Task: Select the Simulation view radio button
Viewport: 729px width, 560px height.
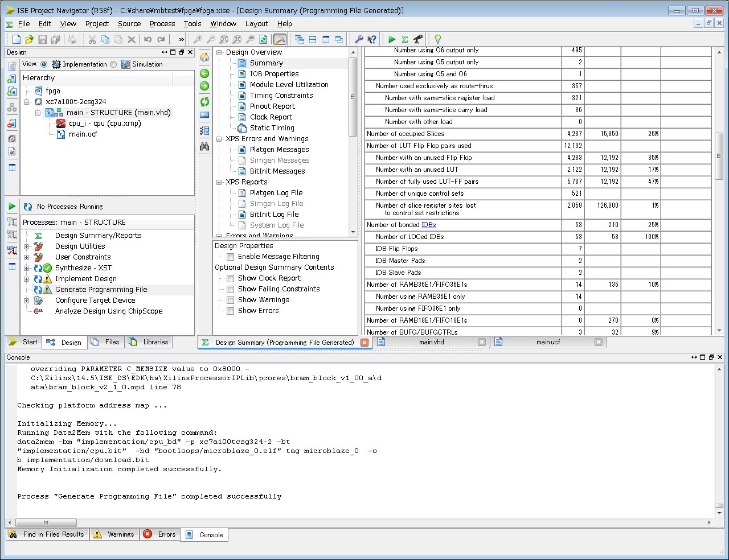Action: click(x=113, y=64)
